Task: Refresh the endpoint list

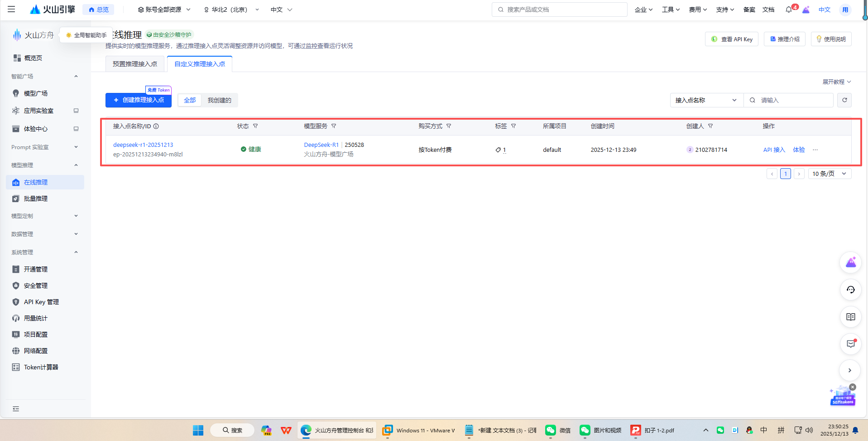Action: (844, 100)
